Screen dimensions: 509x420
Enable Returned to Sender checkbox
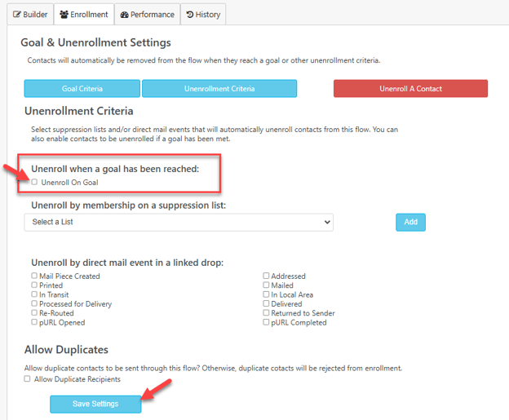(x=266, y=312)
